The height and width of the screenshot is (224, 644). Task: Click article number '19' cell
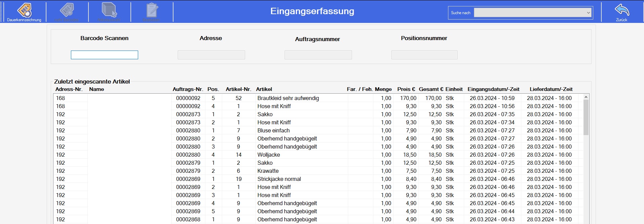pos(239,179)
